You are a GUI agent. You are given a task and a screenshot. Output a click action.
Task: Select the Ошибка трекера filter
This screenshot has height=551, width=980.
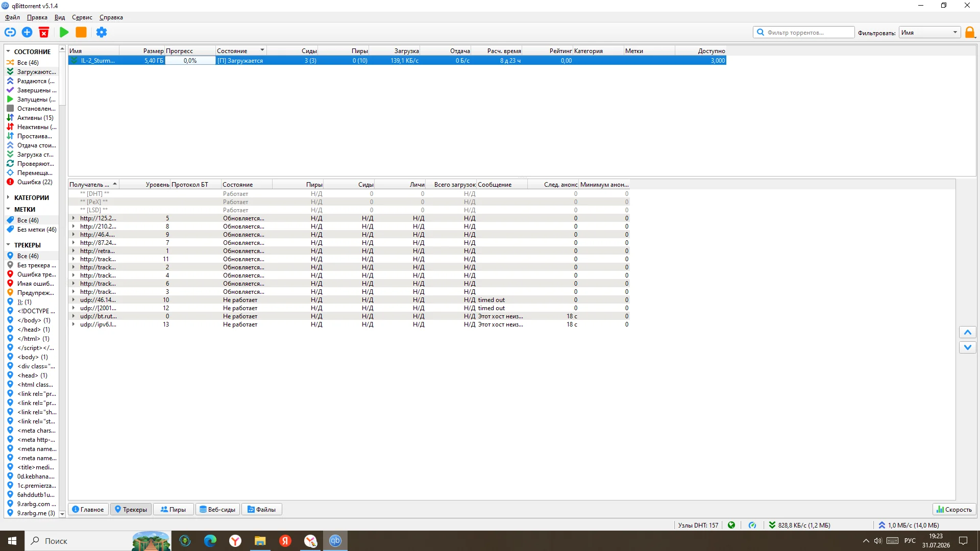[x=32, y=274]
